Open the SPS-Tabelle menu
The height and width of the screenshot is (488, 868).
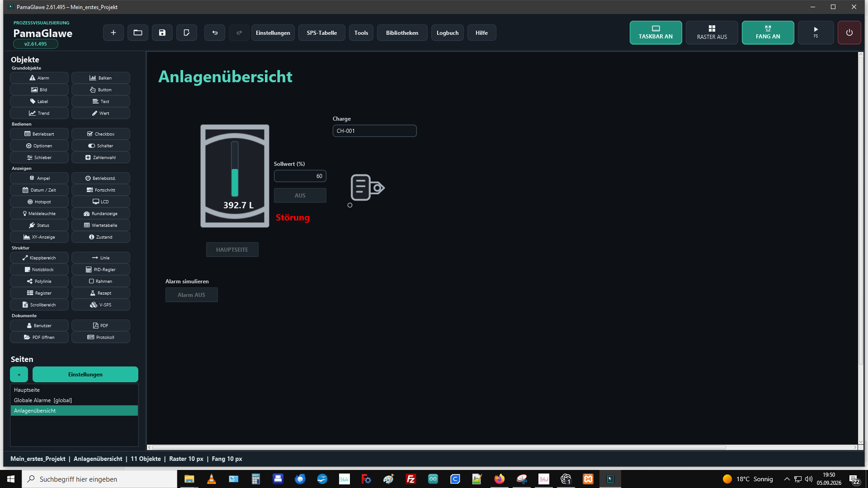pos(322,33)
